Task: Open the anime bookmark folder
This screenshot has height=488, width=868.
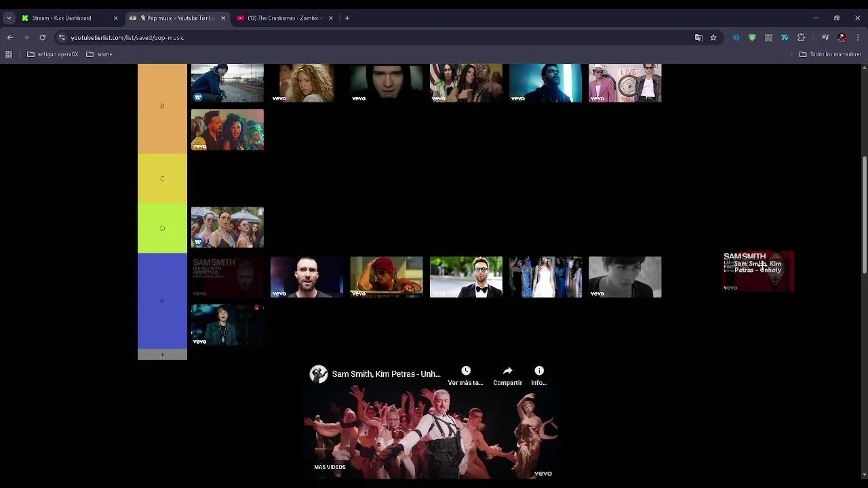Action: (x=100, y=54)
